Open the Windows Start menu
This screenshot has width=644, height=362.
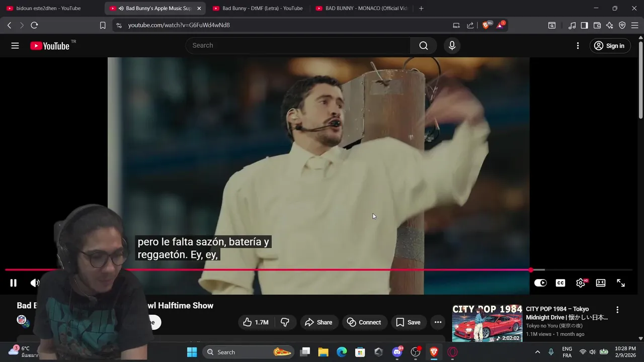192,352
